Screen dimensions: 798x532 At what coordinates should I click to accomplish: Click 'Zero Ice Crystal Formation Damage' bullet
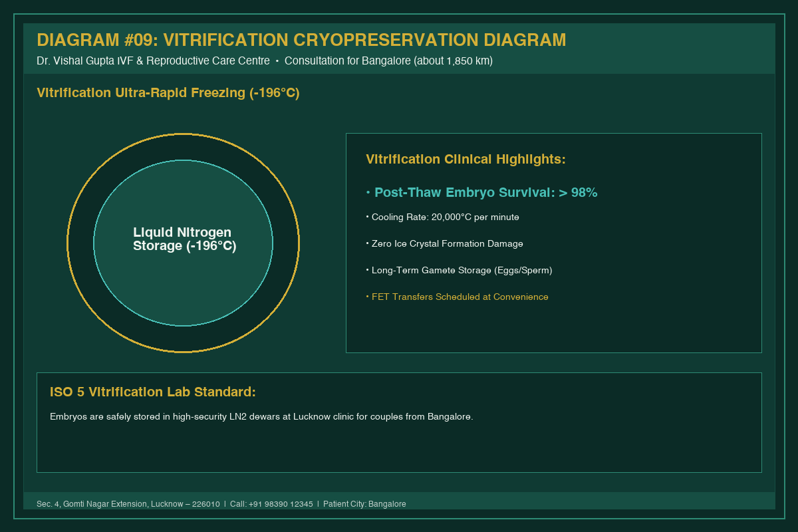[444, 244]
